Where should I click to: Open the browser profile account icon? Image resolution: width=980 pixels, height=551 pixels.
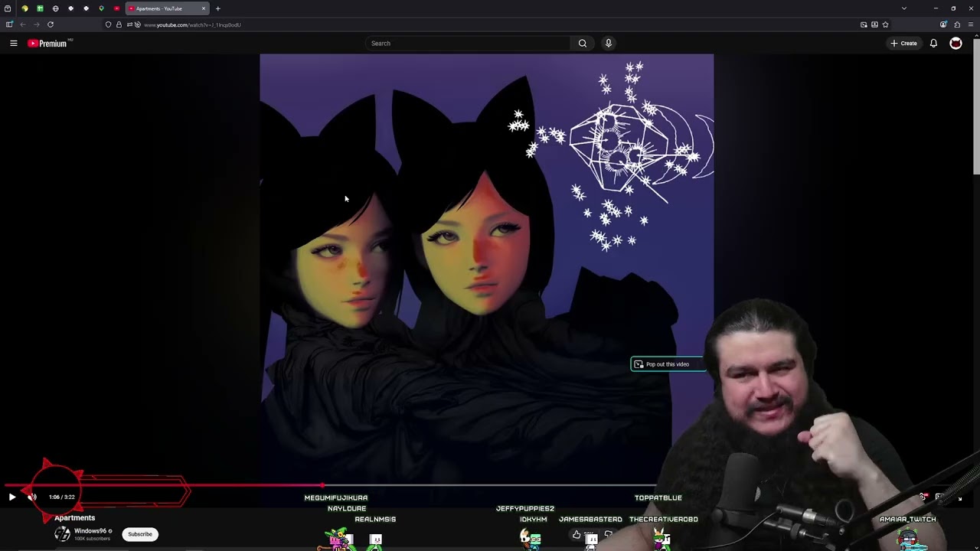pyautogui.click(x=943, y=24)
